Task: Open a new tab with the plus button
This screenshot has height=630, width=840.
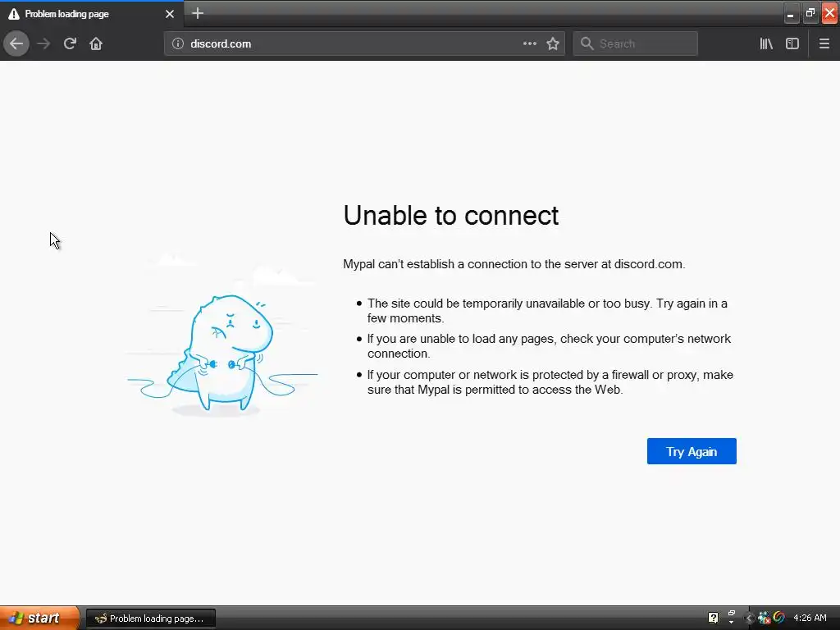Action: 198,13
